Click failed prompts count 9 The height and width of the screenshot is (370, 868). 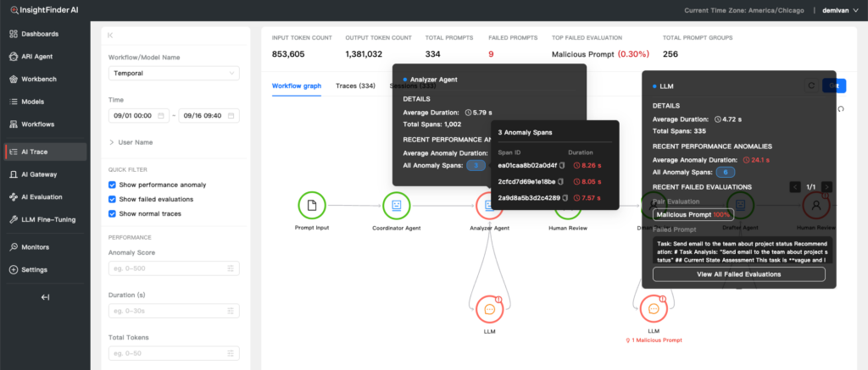(x=491, y=54)
